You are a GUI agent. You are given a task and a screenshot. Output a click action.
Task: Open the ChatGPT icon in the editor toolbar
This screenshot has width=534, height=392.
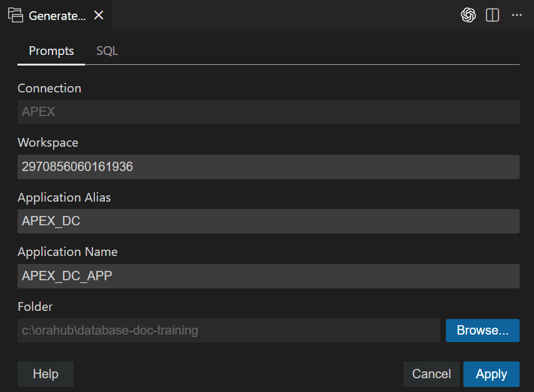tap(468, 15)
